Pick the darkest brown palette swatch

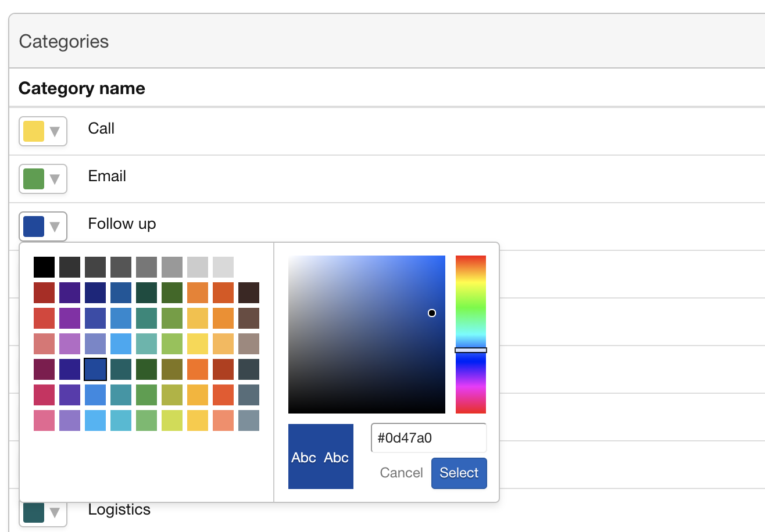(249, 293)
